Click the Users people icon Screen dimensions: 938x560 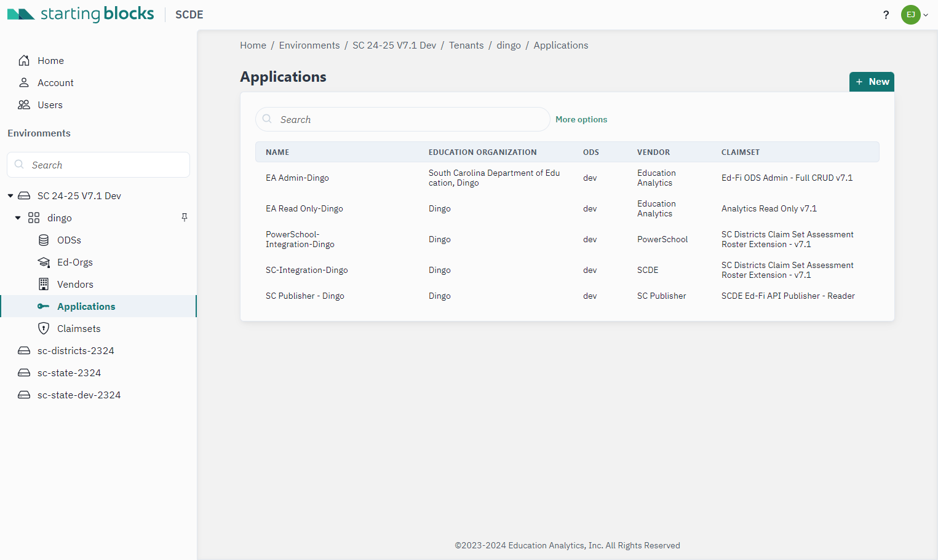coord(24,105)
